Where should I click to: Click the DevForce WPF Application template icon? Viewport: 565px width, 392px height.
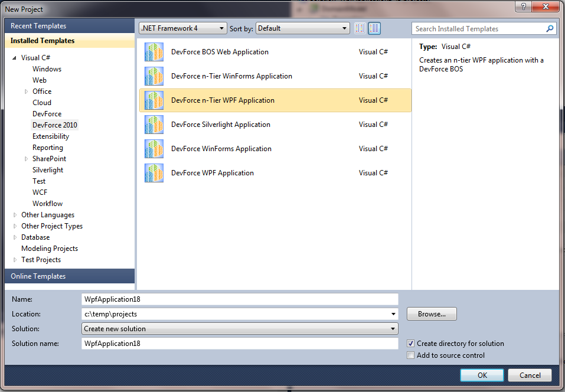coord(154,172)
